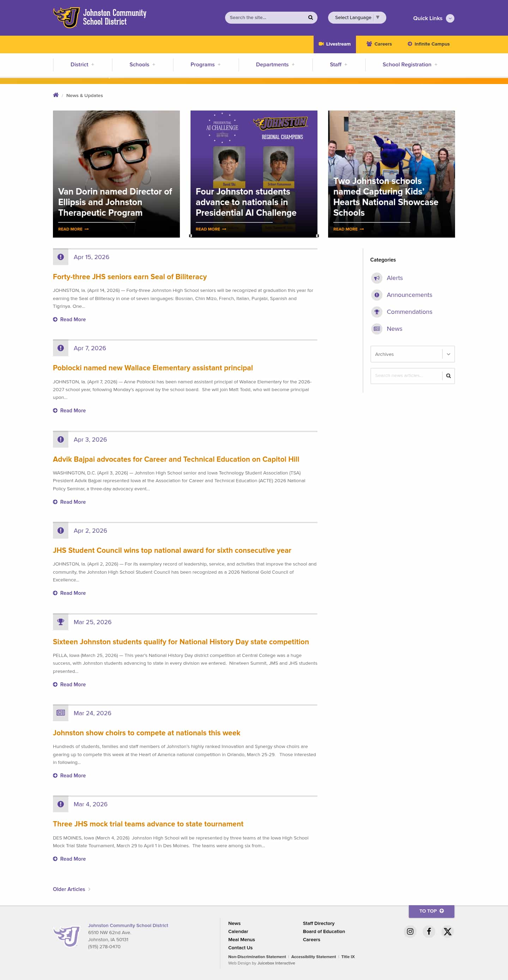Click the site search magnifier icon

click(x=310, y=18)
